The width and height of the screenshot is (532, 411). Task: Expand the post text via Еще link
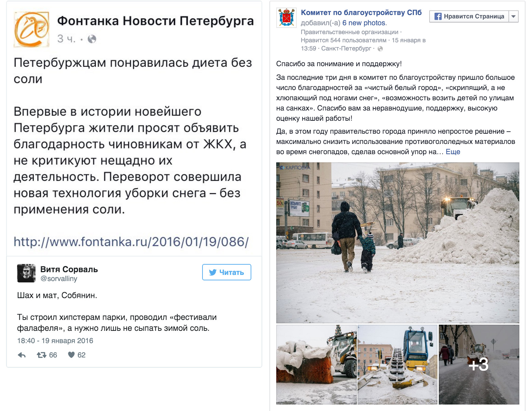(x=453, y=152)
